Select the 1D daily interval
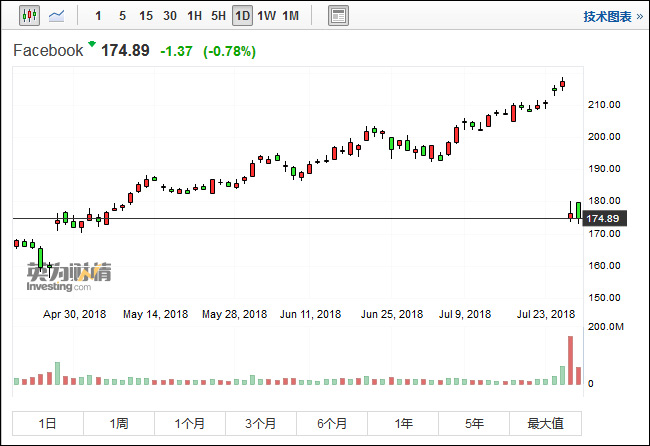This screenshot has width=650, height=446. 242,16
